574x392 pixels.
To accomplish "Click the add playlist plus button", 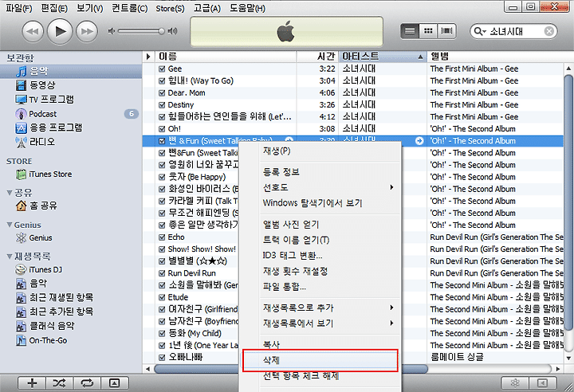I will 32,383.
